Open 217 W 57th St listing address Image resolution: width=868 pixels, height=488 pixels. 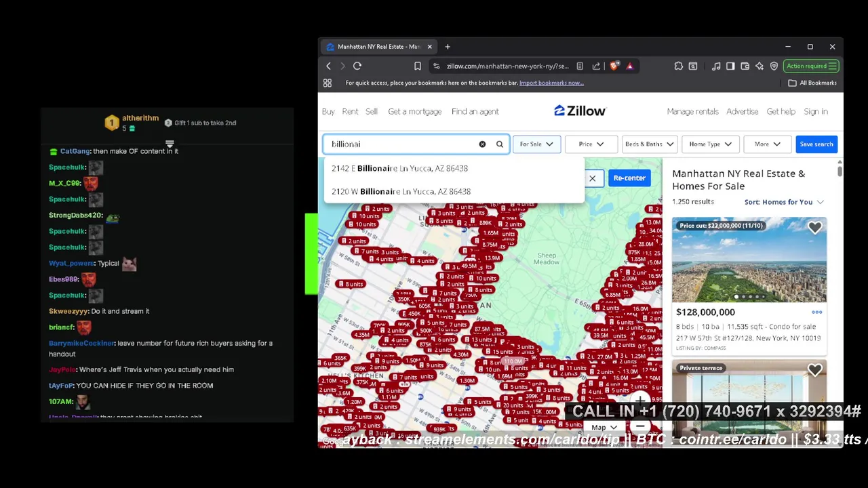coord(748,338)
